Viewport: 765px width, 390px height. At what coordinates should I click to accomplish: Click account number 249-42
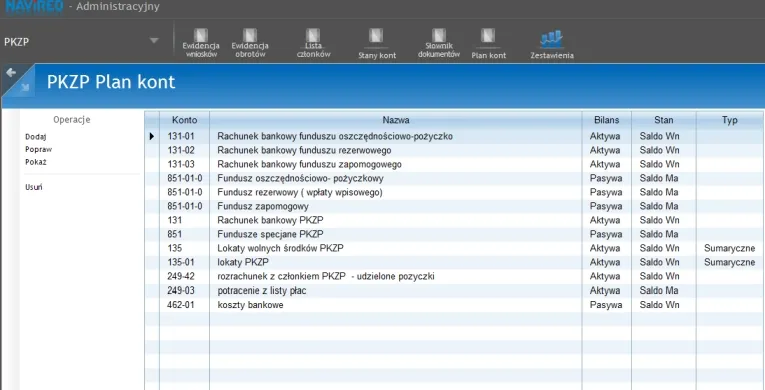coord(181,277)
